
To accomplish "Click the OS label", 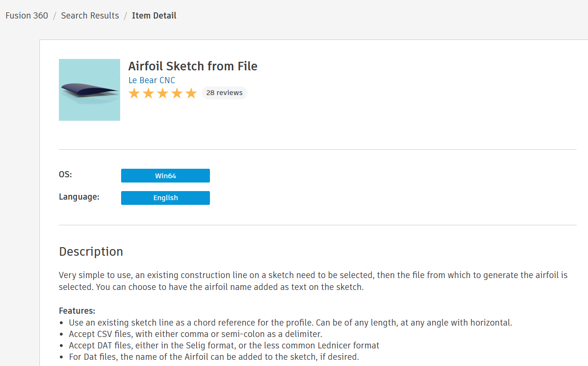I will click(x=66, y=174).
